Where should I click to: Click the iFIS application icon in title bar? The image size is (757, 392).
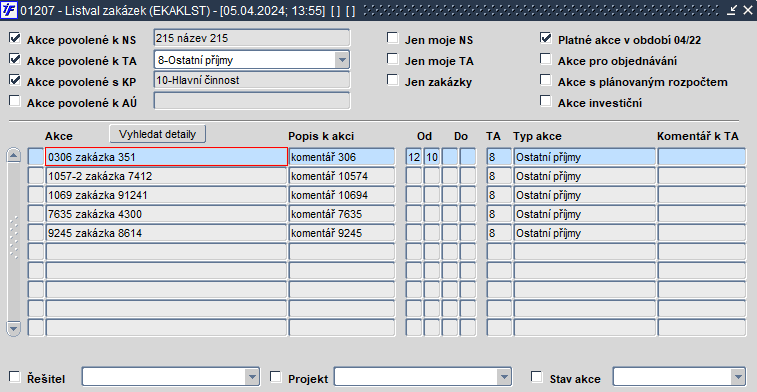(x=10, y=10)
